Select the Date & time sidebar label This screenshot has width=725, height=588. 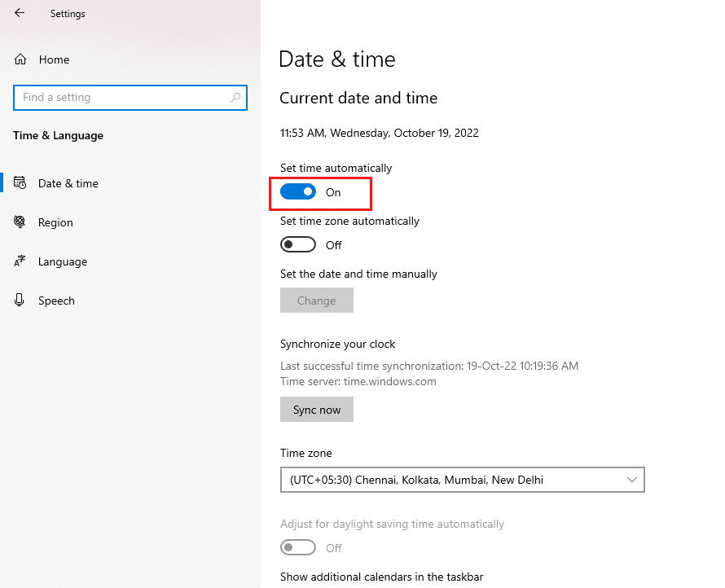pos(68,183)
